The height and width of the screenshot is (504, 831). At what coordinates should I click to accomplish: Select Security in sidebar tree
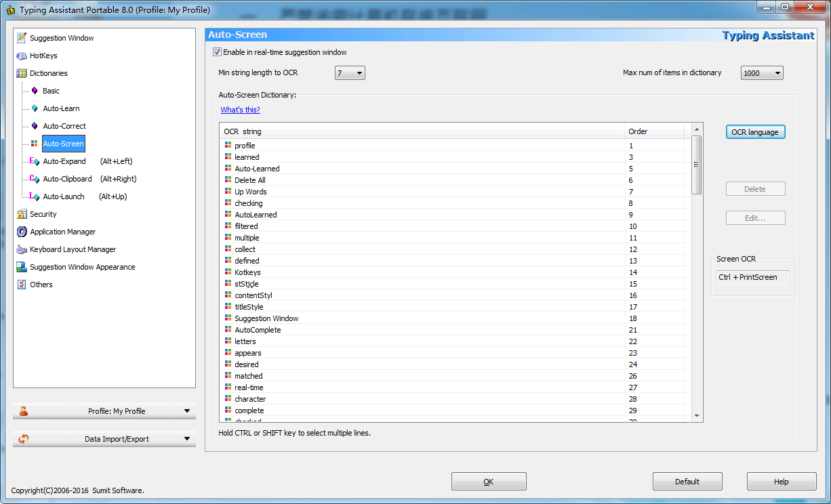(43, 214)
